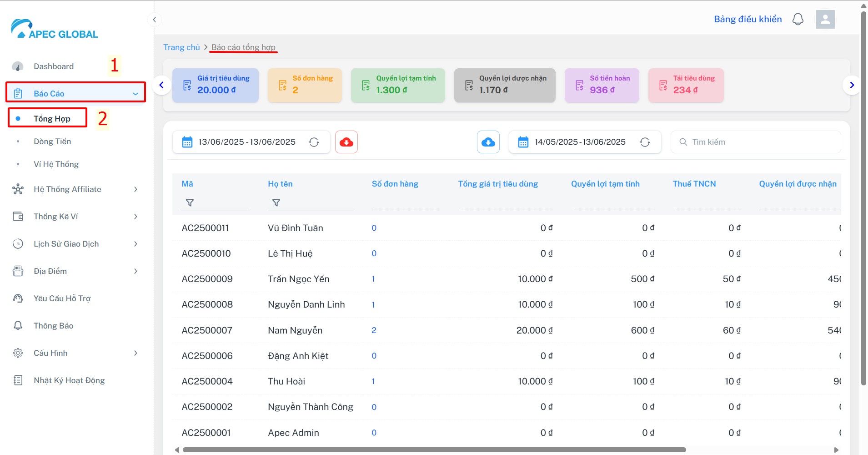Expand the Cấu Hình menu
The height and width of the screenshot is (455, 868).
76,353
